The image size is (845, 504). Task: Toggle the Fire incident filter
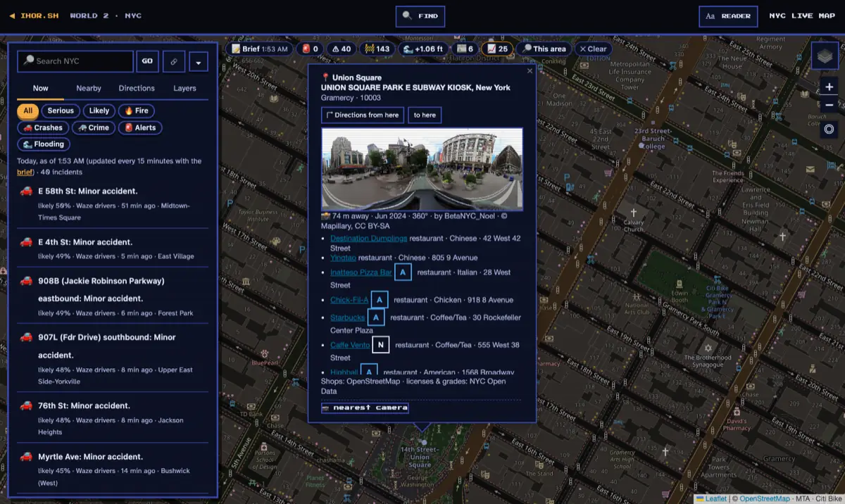(x=137, y=111)
